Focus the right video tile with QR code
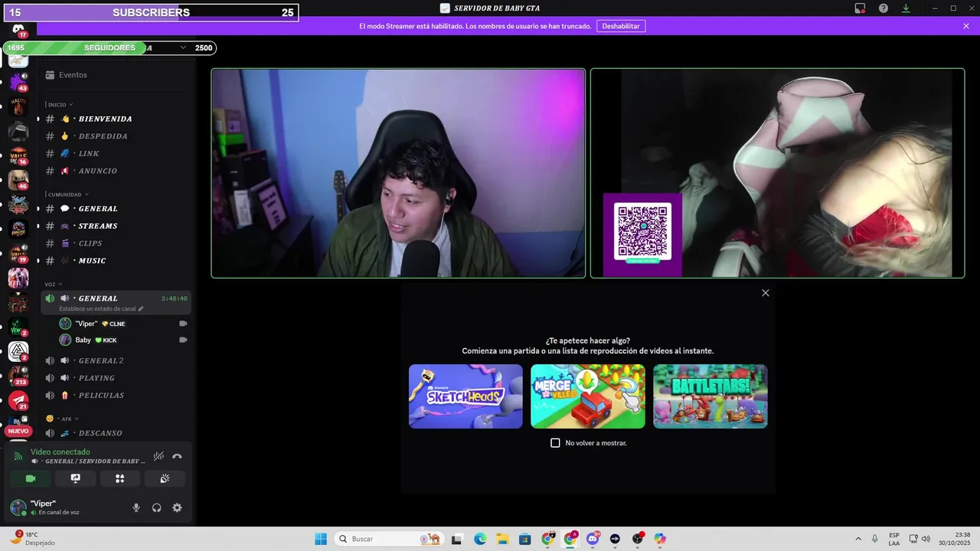 [778, 173]
